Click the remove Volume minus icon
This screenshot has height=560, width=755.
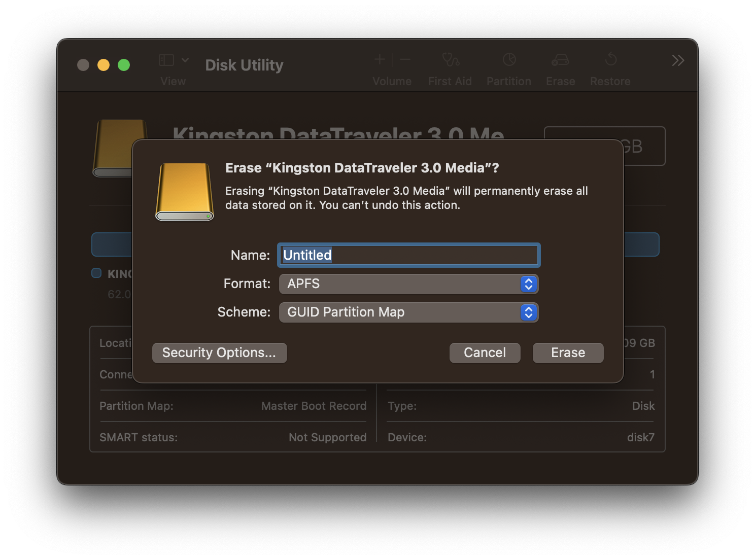[x=405, y=60]
